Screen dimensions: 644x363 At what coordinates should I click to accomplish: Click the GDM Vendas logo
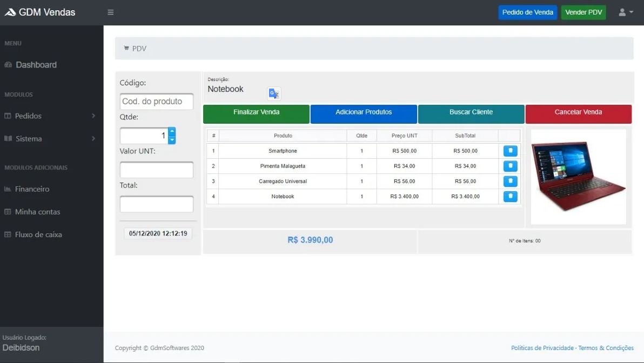pyautogui.click(x=40, y=12)
